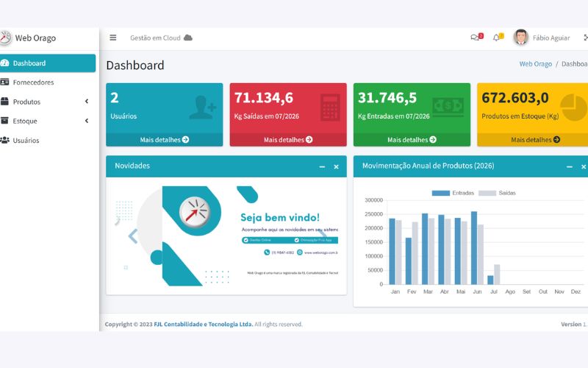Expand the Produtos submenu chevron

tap(87, 102)
